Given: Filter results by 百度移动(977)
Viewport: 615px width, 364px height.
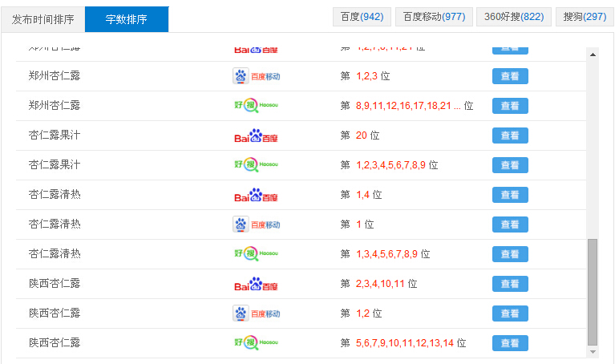Looking at the screenshot, I should click(x=434, y=17).
